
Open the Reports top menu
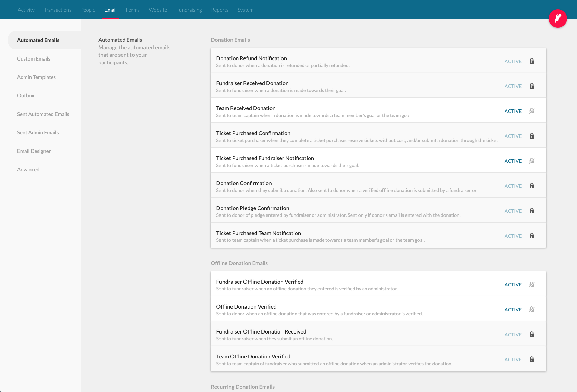point(219,10)
